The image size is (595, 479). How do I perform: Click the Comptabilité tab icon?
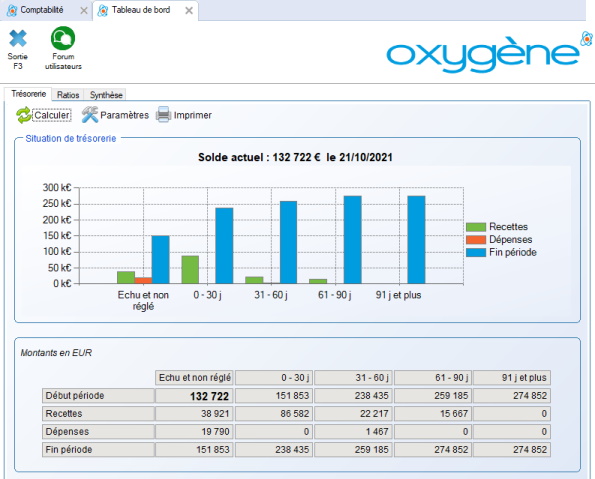click(x=12, y=10)
